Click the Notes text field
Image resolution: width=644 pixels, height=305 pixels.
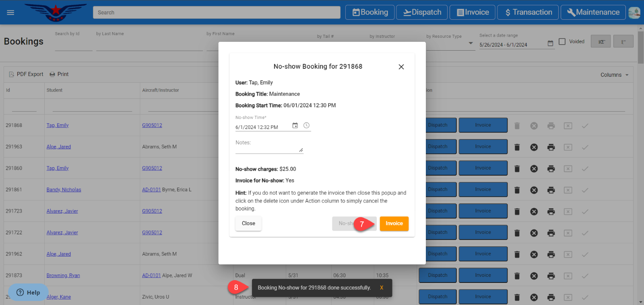point(268,149)
